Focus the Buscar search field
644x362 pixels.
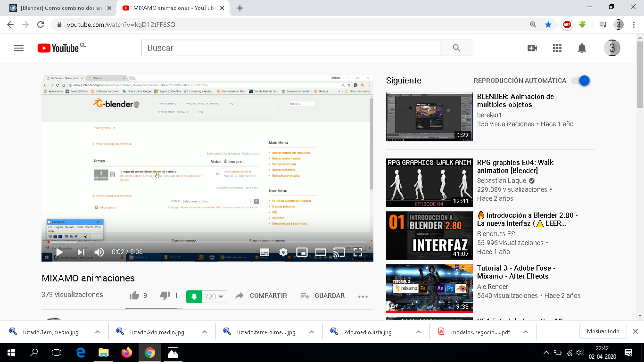(290, 48)
